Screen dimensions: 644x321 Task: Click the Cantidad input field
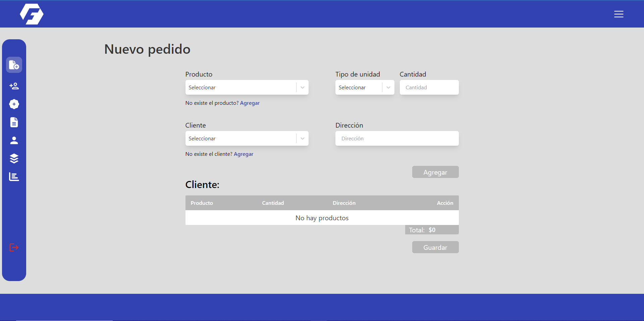[x=429, y=87]
